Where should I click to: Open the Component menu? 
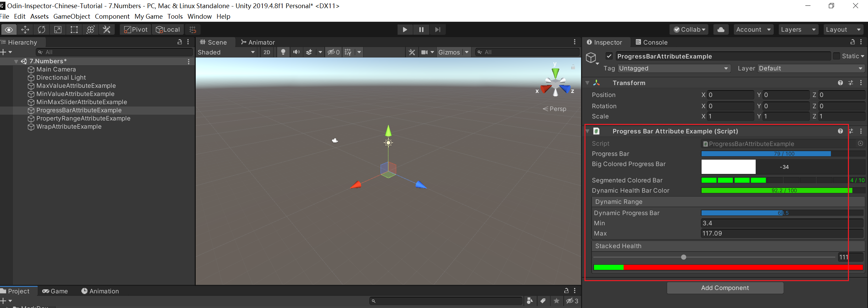[112, 16]
